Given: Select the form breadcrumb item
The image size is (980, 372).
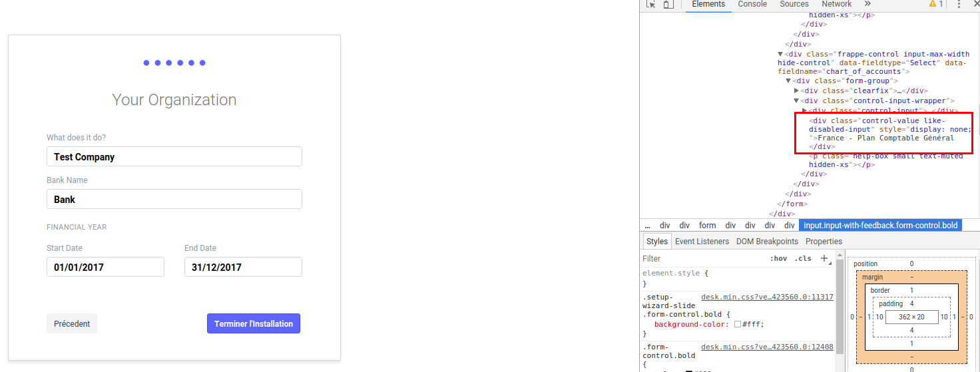Looking at the screenshot, I should coord(708,226).
